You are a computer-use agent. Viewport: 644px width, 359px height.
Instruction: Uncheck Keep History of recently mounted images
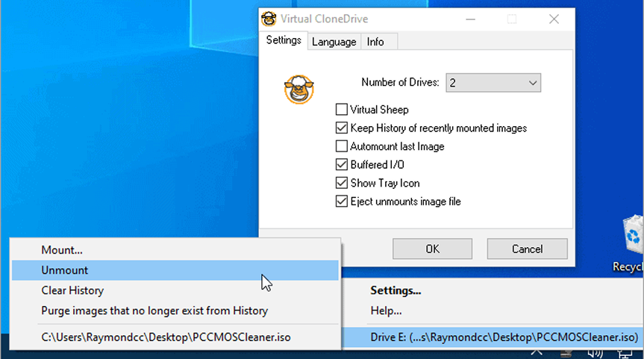click(341, 128)
